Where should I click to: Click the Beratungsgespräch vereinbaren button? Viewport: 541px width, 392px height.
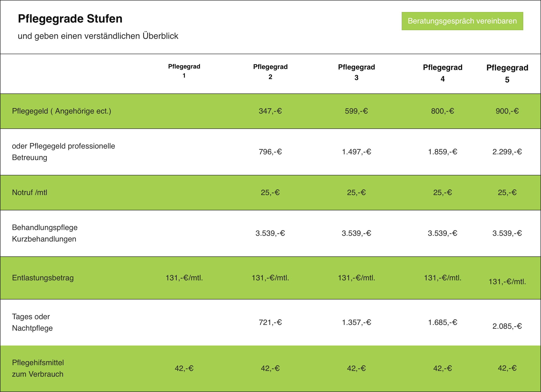pos(462,21)
